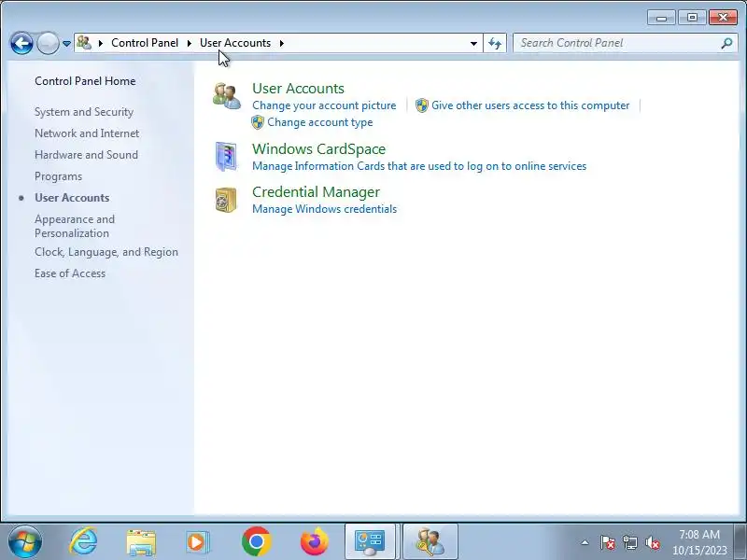Click Change account type link
The height and width of the screenshot is (560, 747).
pyautogui.click(x=319, y=122)
